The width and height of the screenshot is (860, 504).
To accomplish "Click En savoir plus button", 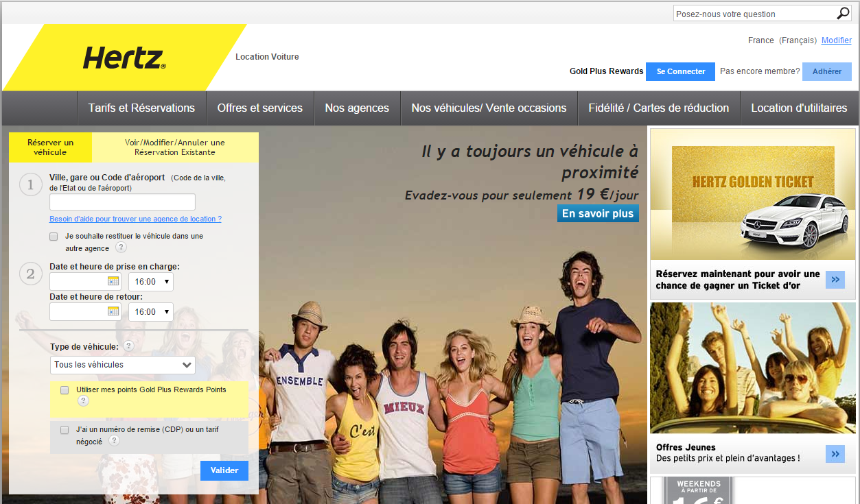I will [x=598, y=213].
